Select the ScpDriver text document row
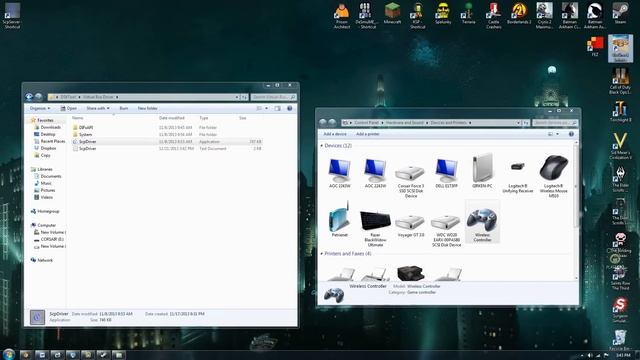Image resolution: width=640 pixels, height=360 pixels. 167,149
